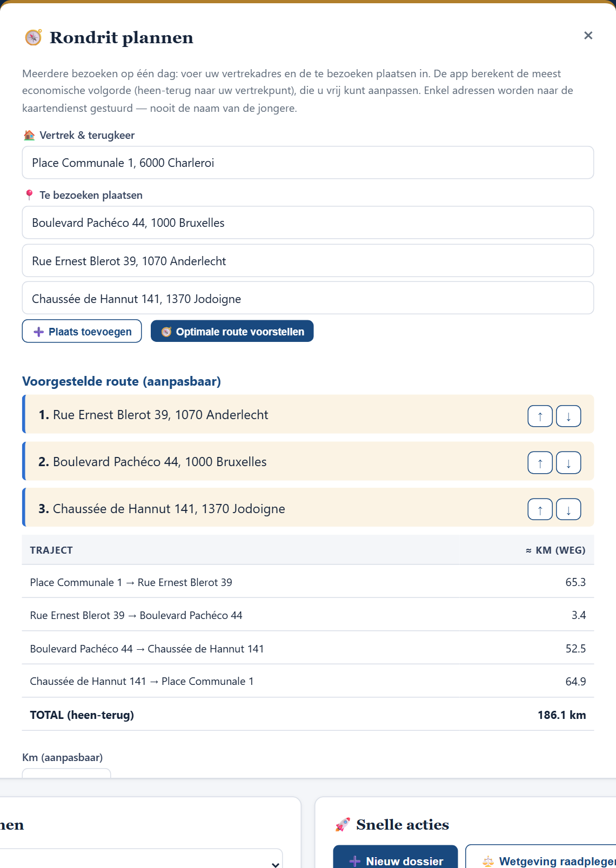Move Boulevard Pachéco stop down
Screen dimensions: 616x868
tap(568, 463)
